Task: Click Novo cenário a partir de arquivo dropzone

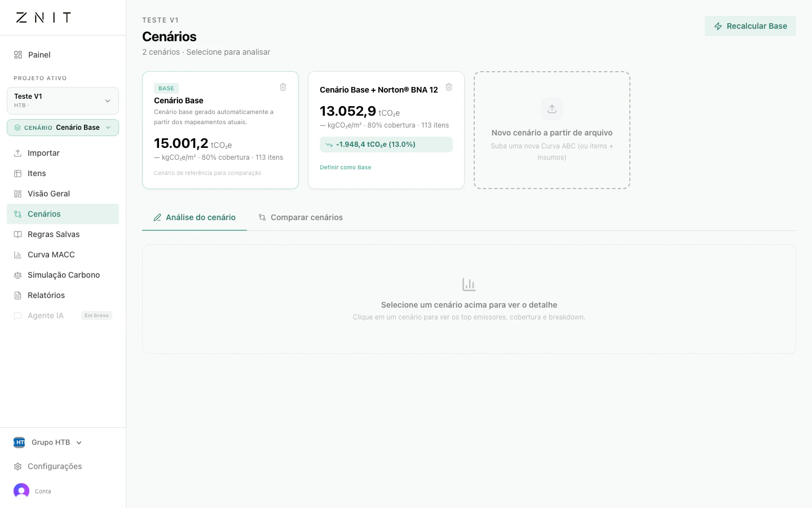Action: point(552,130)
